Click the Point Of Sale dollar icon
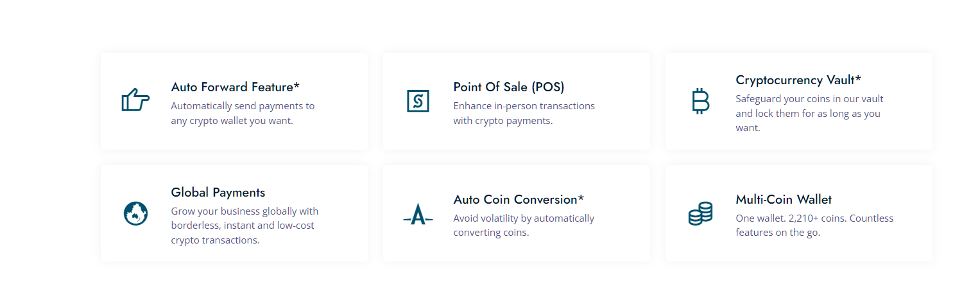The width and height of the screenshot is (980, 302). (418, 101)
